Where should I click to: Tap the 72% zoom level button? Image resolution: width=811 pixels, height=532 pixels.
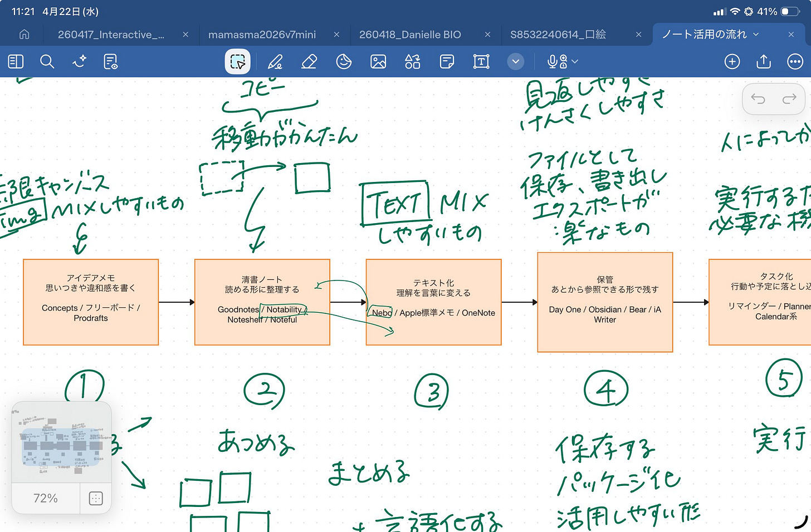coord(46,498)
